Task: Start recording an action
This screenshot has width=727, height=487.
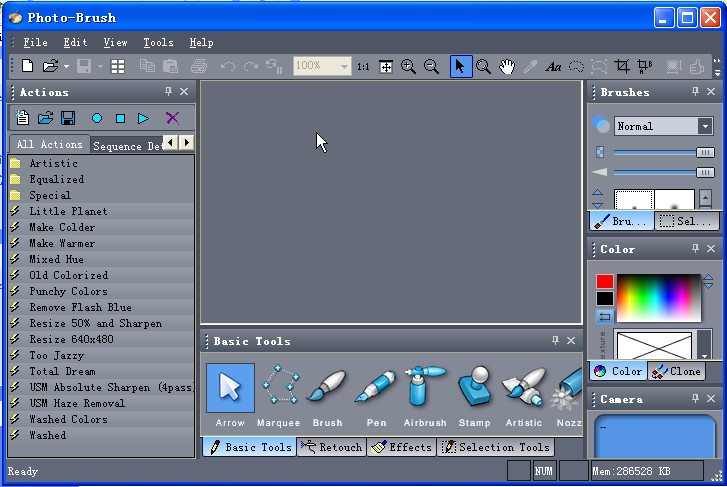Action: (97, 118)
